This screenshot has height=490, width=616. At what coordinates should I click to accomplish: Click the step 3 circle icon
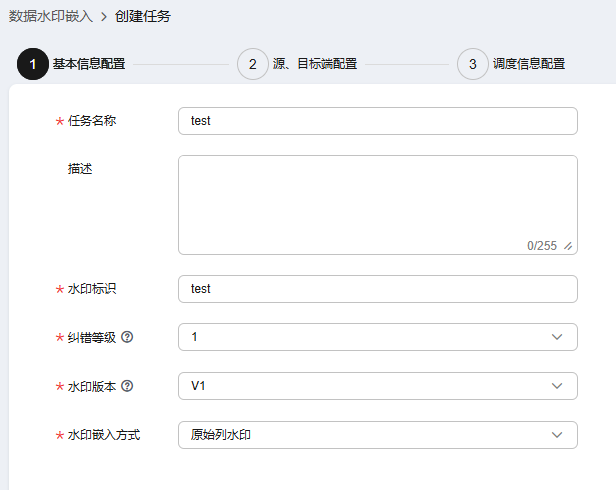point(473,64)
